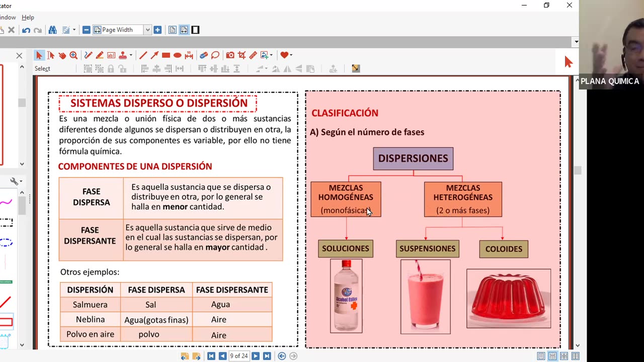Switch to continuous page layout in status bar
This screenshot has height=362, width=644.
click(x=552, y=356)
